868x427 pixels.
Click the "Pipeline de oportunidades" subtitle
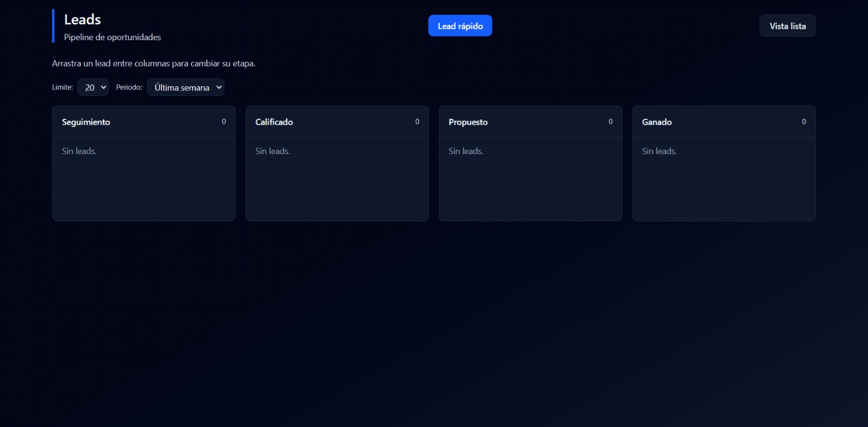(112, 37)
